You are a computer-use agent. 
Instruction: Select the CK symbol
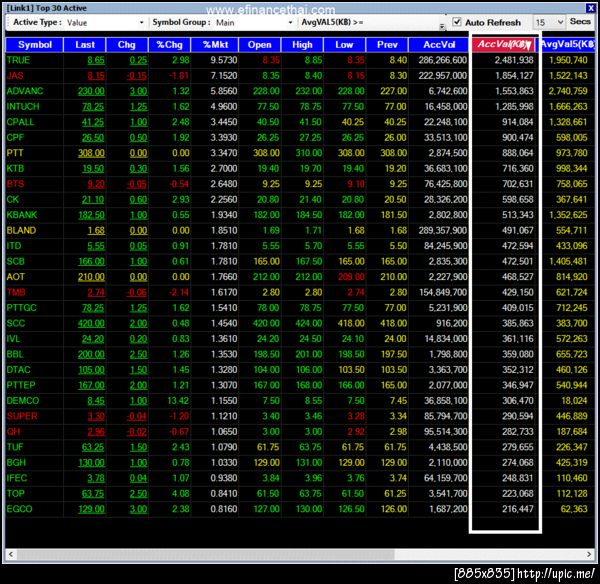[x=13, y=199]
